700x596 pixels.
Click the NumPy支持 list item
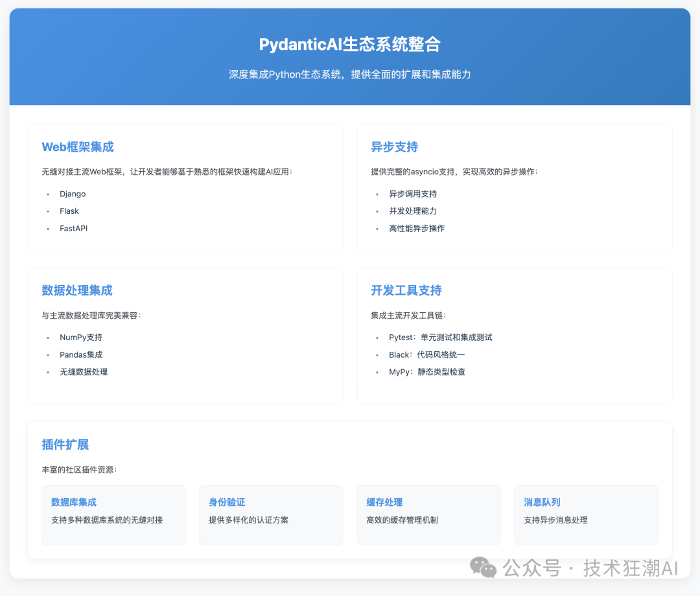(x=81, y=338)
